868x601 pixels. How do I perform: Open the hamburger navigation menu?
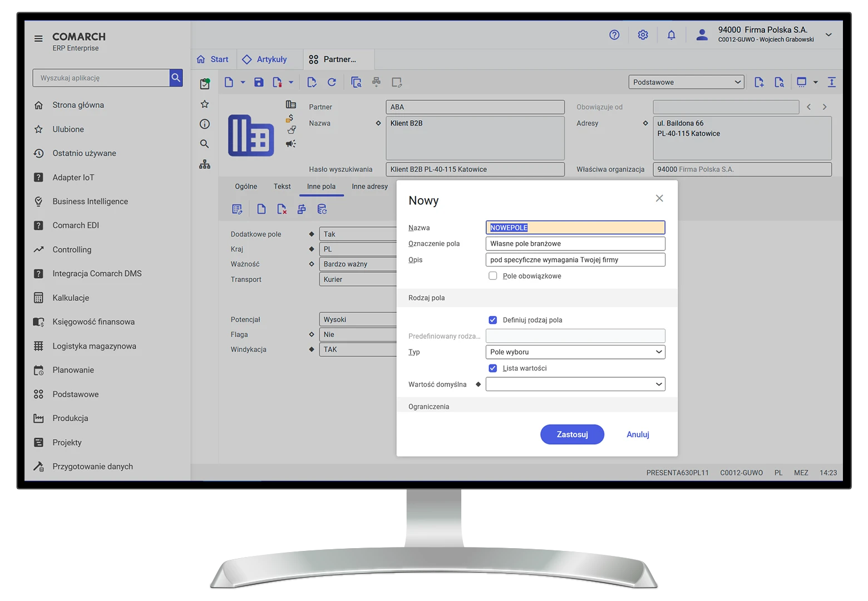click(38, 39)
